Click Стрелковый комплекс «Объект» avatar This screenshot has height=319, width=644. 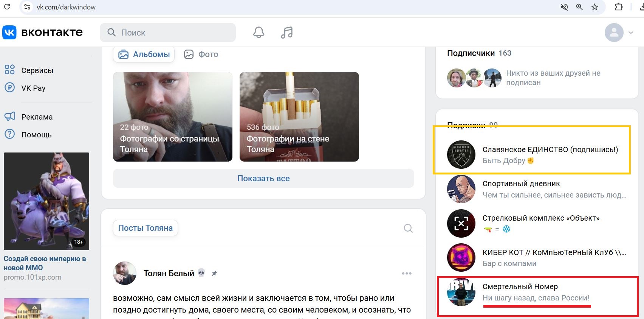pos(461,223)
